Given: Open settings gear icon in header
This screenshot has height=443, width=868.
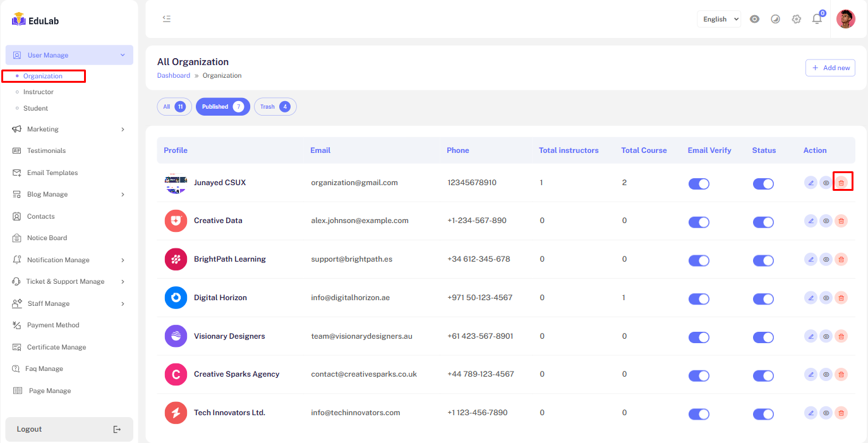Looking at the screenshot, I should [x=796, y=19].
